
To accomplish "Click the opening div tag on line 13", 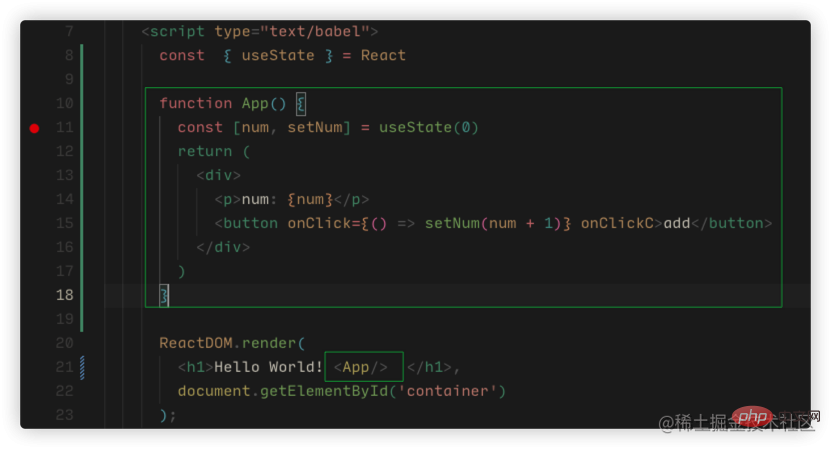I will point(218,175).
